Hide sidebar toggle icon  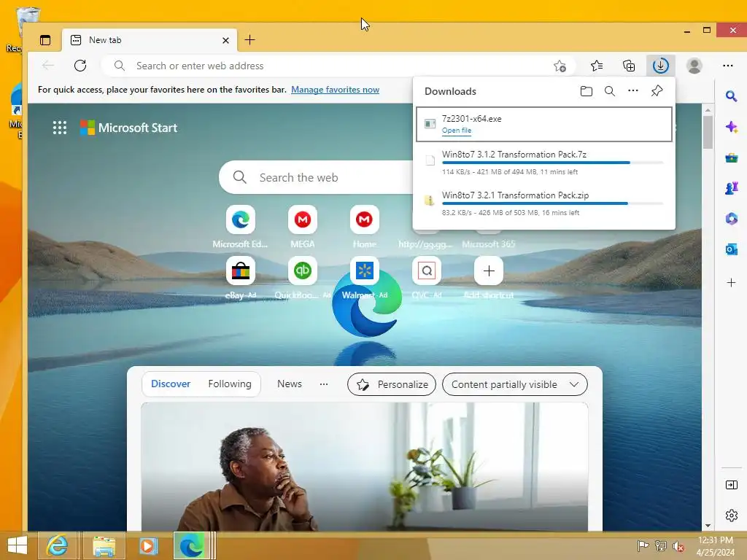731,485
